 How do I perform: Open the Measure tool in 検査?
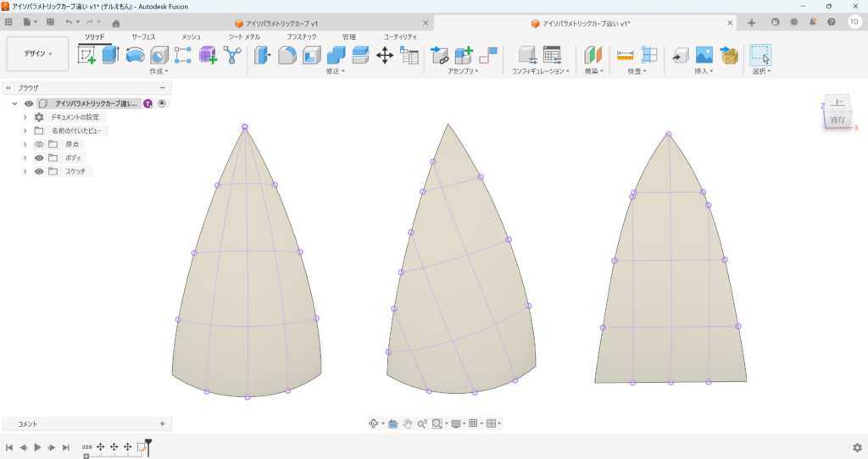(x=626, y=55)
